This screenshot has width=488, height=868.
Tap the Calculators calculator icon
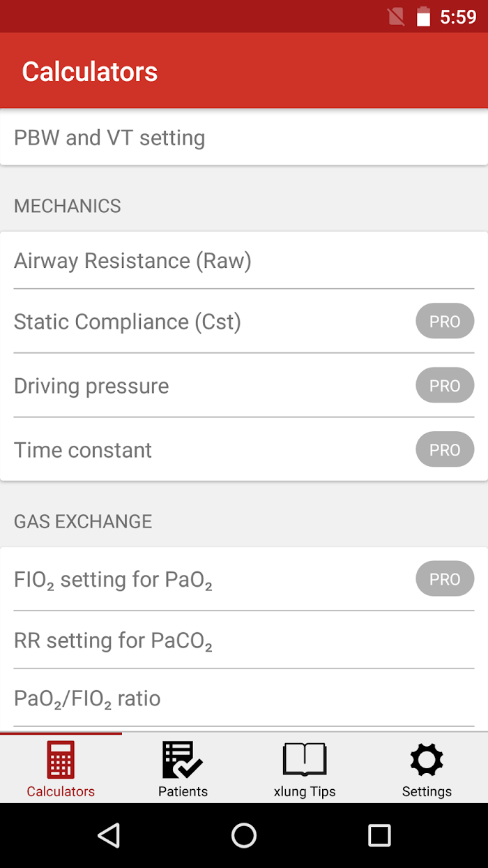(61, 759)
